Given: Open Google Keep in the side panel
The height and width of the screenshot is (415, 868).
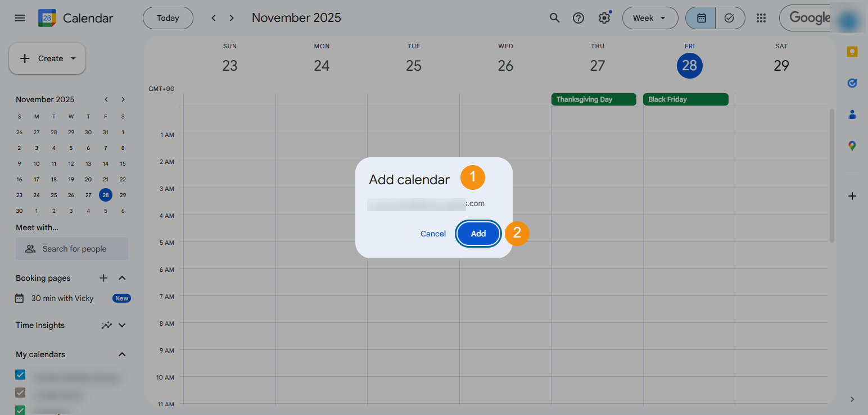Looking at the screenshot, I should 852,51.
